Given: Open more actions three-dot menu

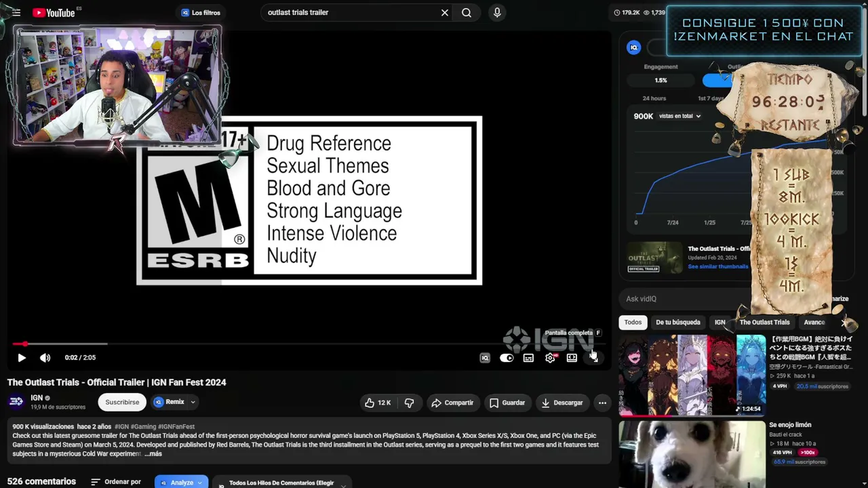Looking at the screenshot, I should click(x=602, y=403).
